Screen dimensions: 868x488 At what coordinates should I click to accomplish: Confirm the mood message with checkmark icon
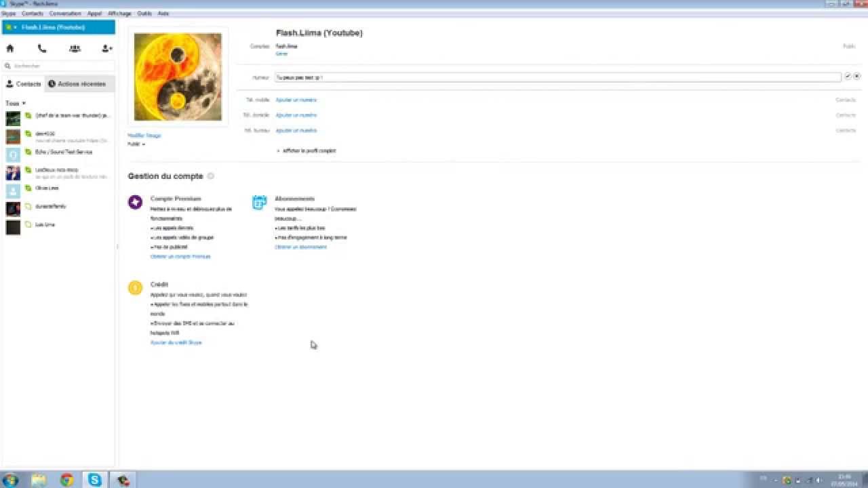848,77
